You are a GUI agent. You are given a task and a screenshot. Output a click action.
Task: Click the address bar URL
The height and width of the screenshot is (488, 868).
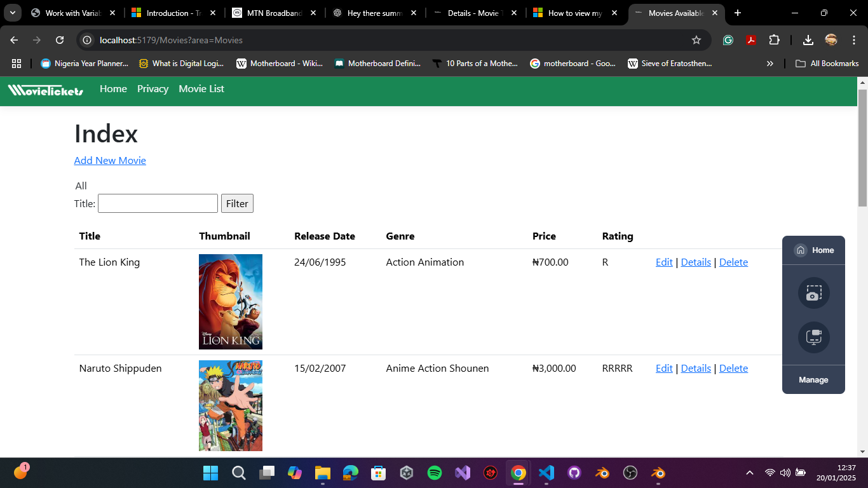[x=172, y=40]
